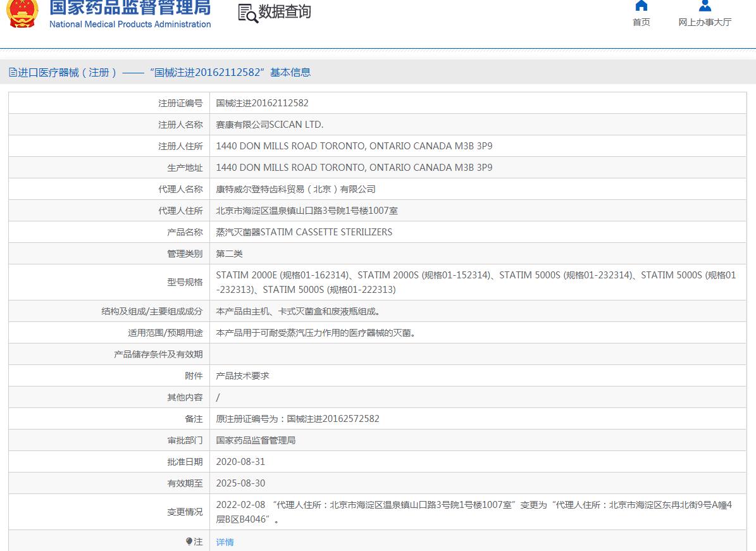The width and height of the screenshot is (756, 551).
Task: Go to 首页 via home icon
Action: pyautogui.click(x=641, y=6)
